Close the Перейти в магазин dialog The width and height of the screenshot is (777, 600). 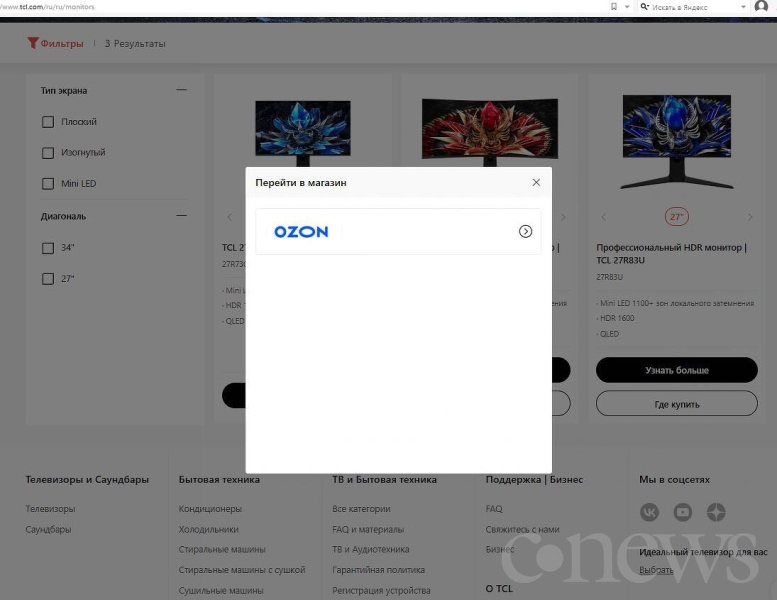pos(536,182)
